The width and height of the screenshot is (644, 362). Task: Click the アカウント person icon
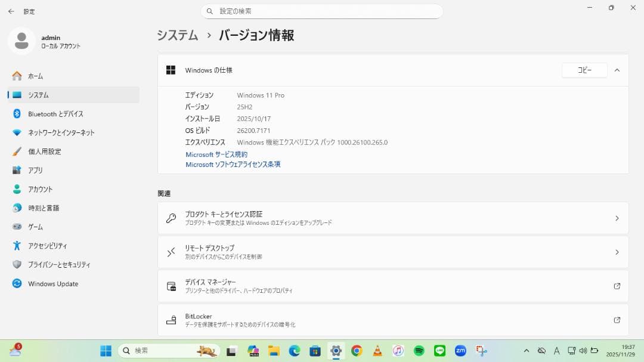coord(17,189)
